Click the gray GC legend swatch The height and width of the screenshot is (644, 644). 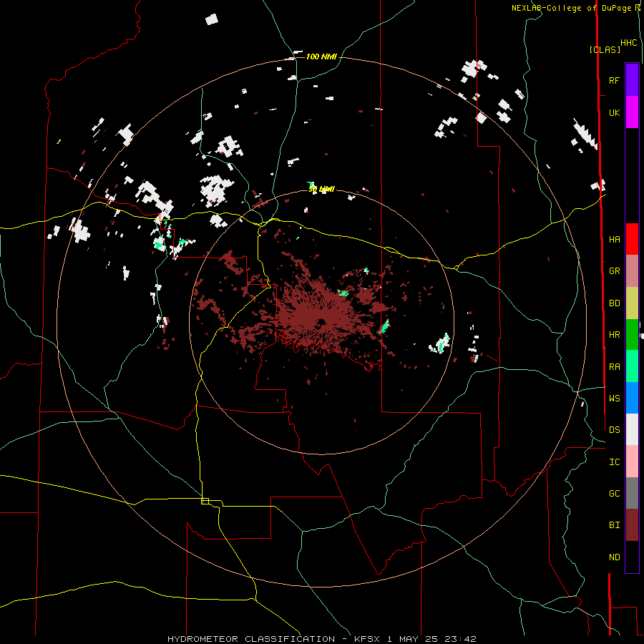click(x=632, y=493)
